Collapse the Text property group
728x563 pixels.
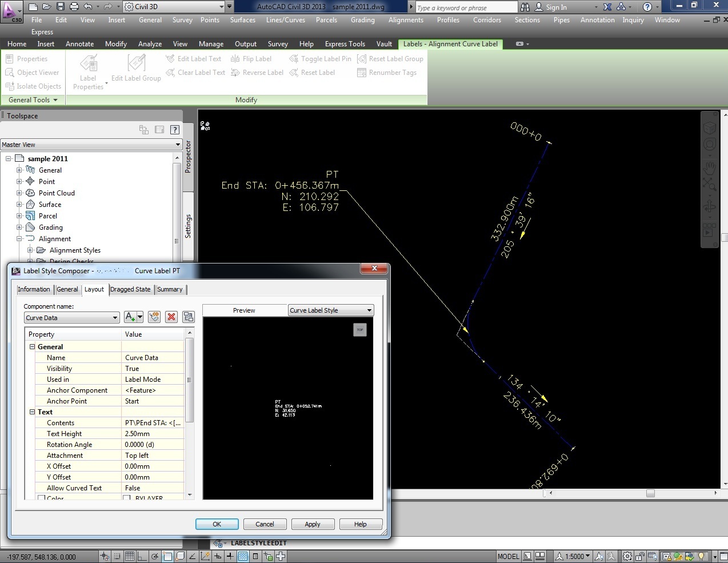pos(33,412)
